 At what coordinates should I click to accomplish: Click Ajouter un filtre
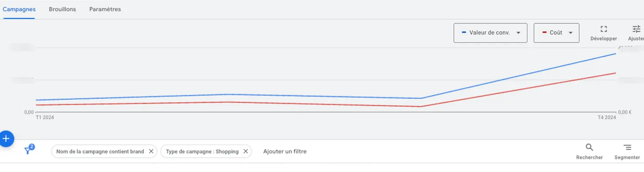[285, 151]
